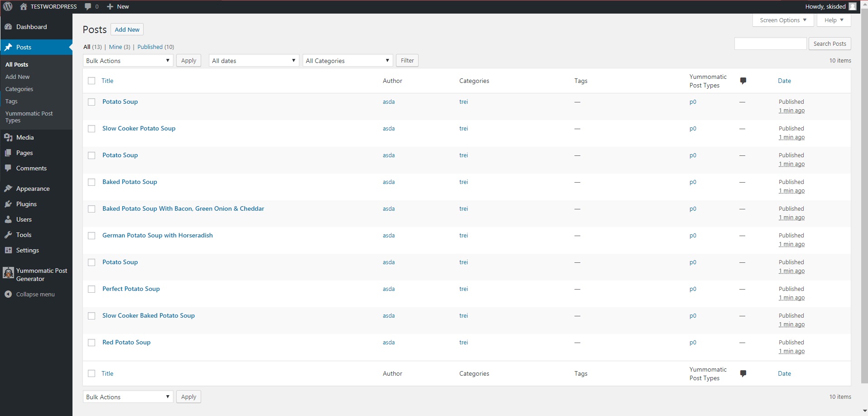Click the Users person icon

click(8, 219)
